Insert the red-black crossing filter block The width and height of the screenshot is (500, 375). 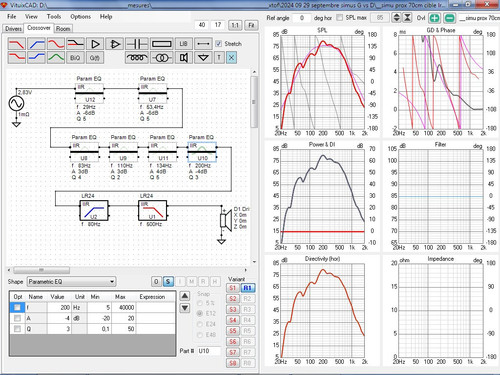75,44
